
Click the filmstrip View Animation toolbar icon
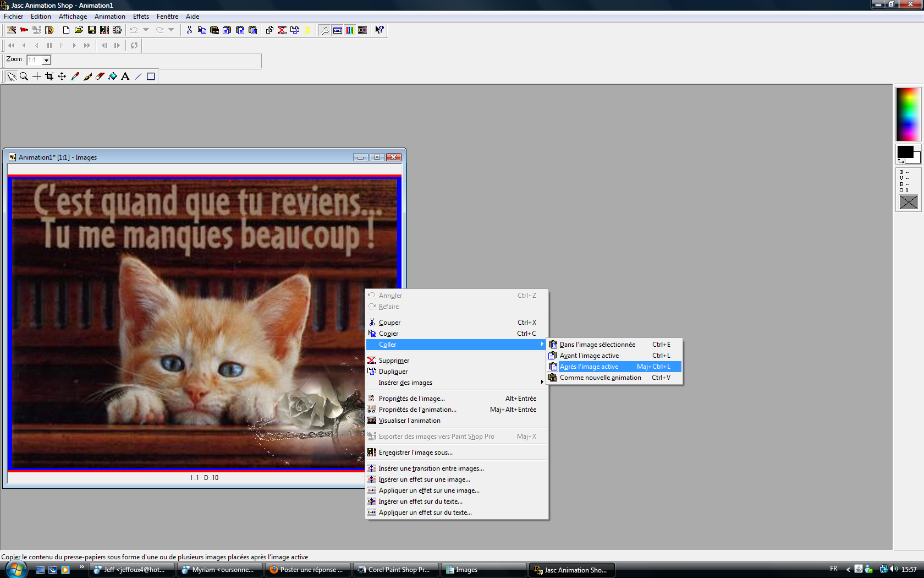(362, 30)
